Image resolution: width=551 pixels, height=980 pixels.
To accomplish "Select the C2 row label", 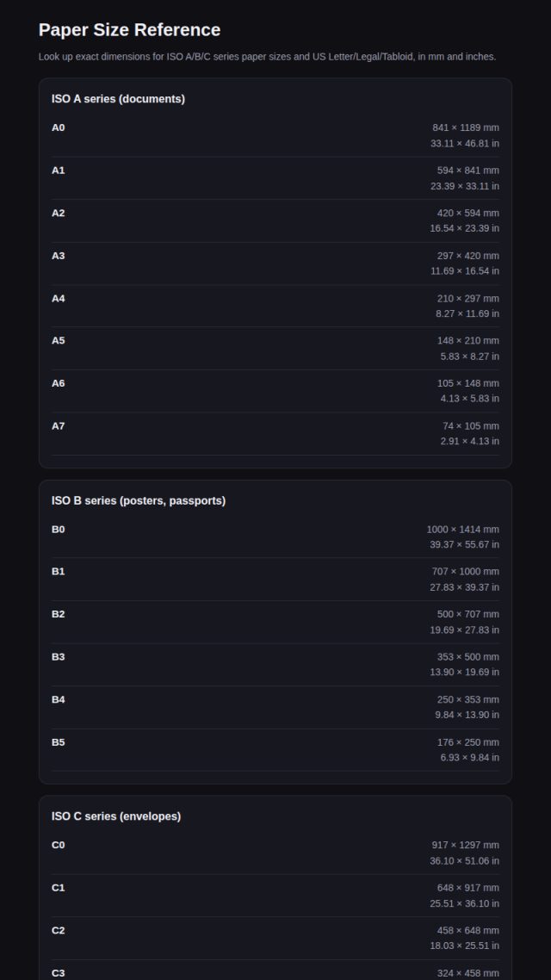I will click(58, 930).
